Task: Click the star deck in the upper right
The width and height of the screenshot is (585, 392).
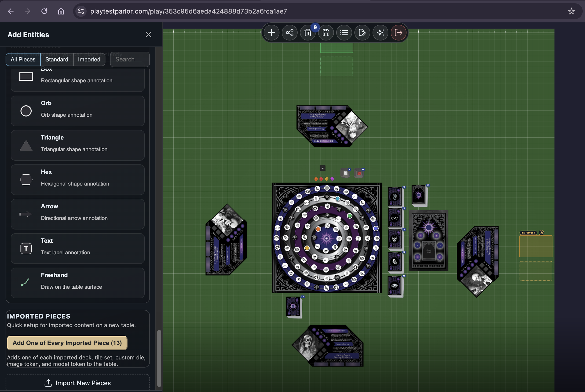Action: pos(419,195)
